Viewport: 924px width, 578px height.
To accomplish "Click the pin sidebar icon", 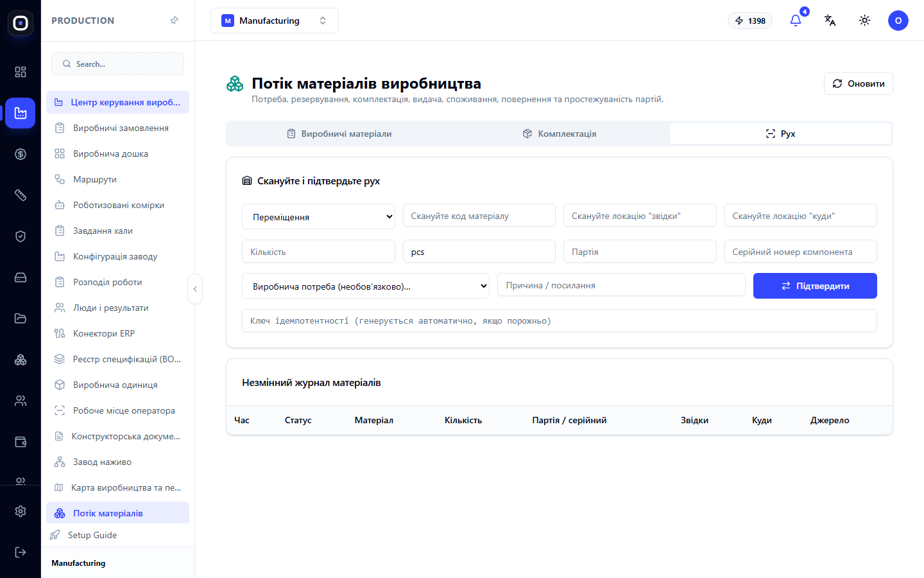I will (x=174, y=21).
